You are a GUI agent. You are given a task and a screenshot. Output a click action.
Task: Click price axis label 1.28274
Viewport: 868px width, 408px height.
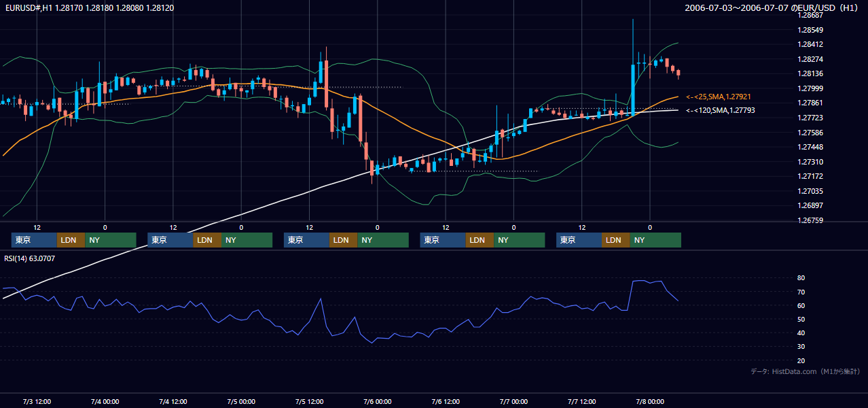[x=809, y=59]
